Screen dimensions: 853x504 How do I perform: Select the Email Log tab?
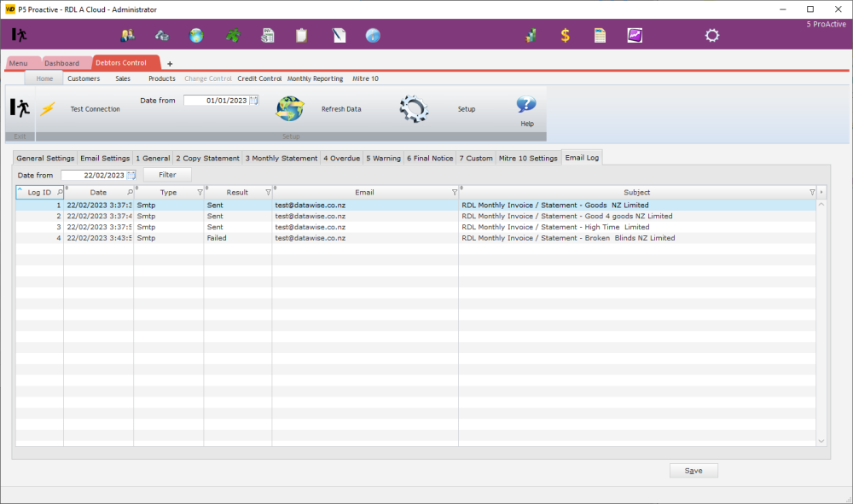point(582,157)
